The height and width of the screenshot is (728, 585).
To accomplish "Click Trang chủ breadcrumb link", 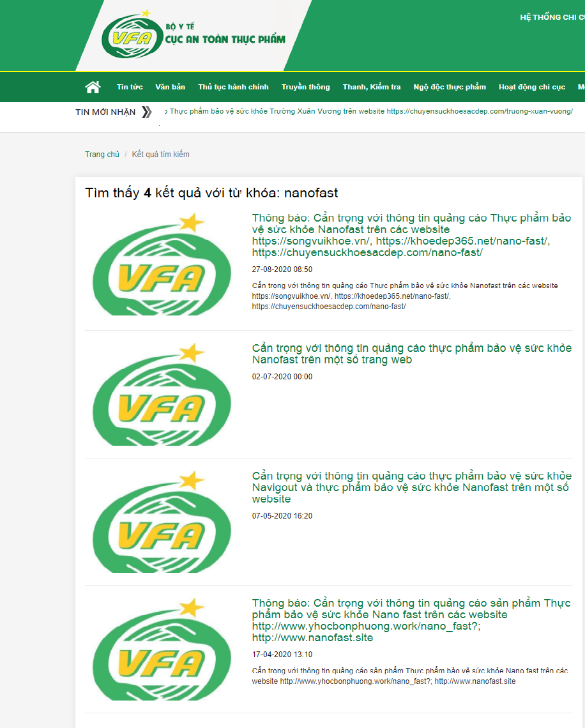I will click(102, 155).
